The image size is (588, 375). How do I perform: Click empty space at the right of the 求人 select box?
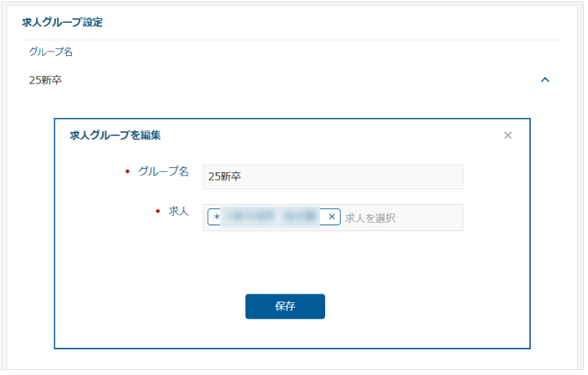click(431, 217)
